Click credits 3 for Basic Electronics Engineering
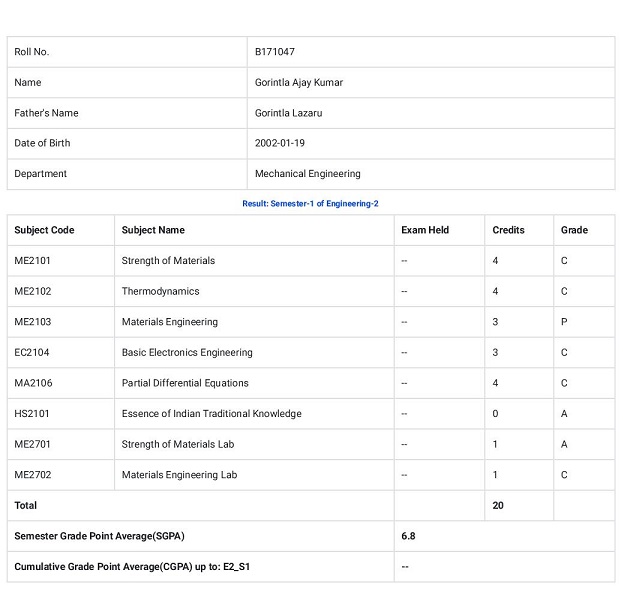This screenshot has width=623, height=589. coord(495,353)
